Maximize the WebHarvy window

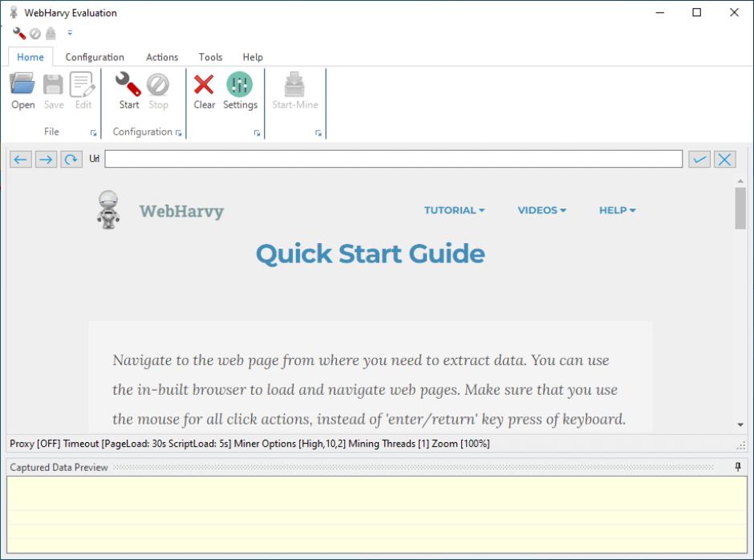click(696, 13)
